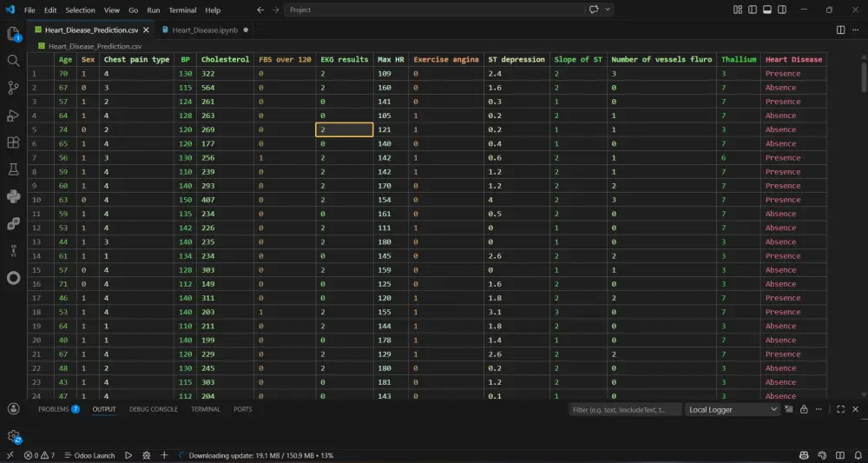
Task: Open the Local Logger output channel dropdown
Action: 733,409
